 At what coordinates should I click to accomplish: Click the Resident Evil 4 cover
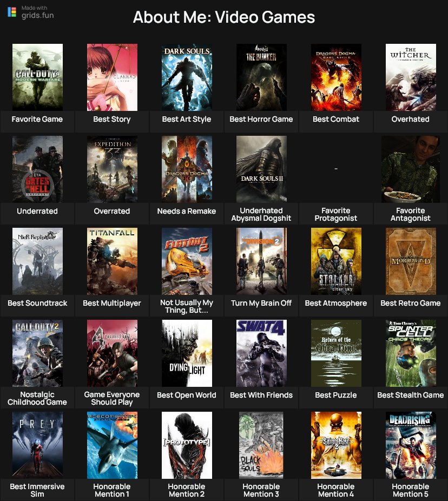coord(112,353)
